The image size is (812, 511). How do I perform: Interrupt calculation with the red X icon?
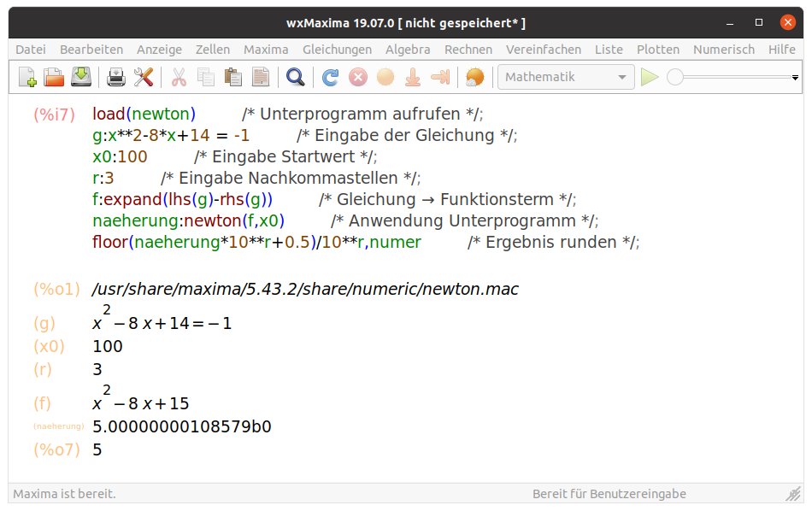(358, 77)
